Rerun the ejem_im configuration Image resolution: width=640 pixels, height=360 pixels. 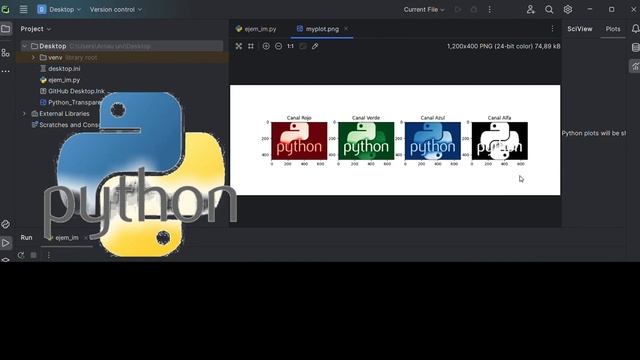21,256
